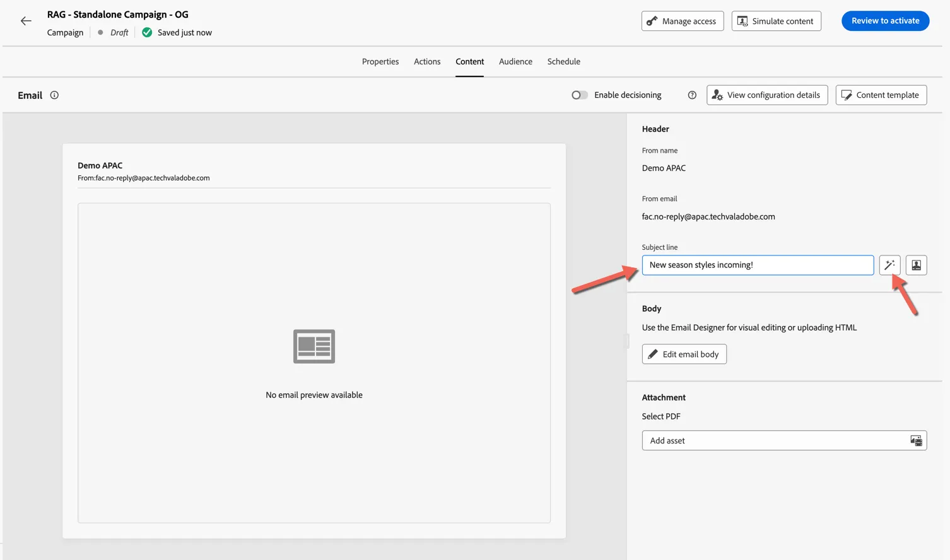Toggle the Enable decisioning switch
This screenshot has width=950, height=560.
580,95
